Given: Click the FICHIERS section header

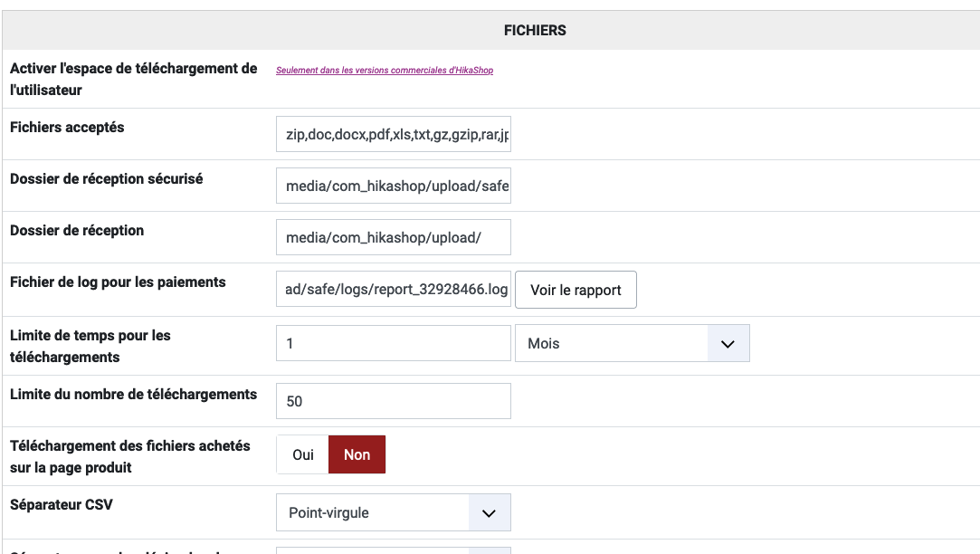Looking at the screenshot, I should 535,31.
